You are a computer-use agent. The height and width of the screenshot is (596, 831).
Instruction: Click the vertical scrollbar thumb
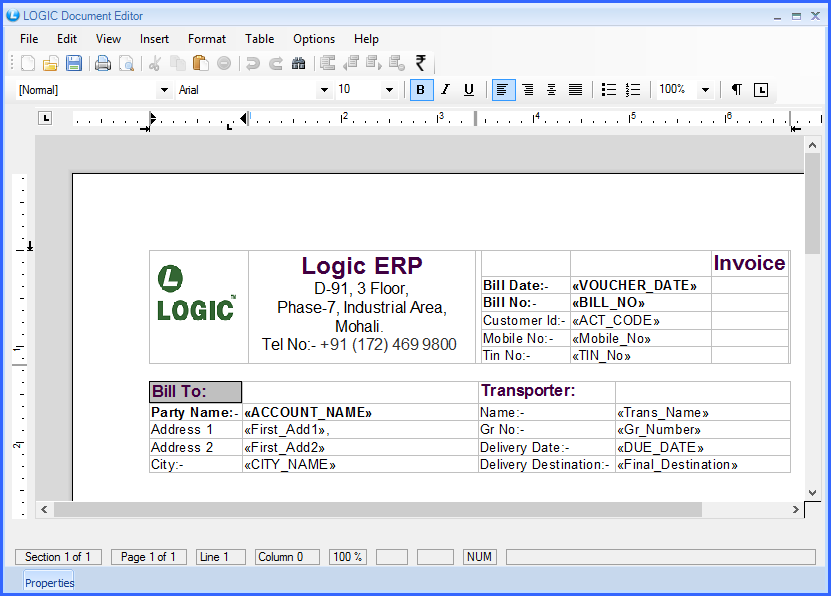click(812, 204)
